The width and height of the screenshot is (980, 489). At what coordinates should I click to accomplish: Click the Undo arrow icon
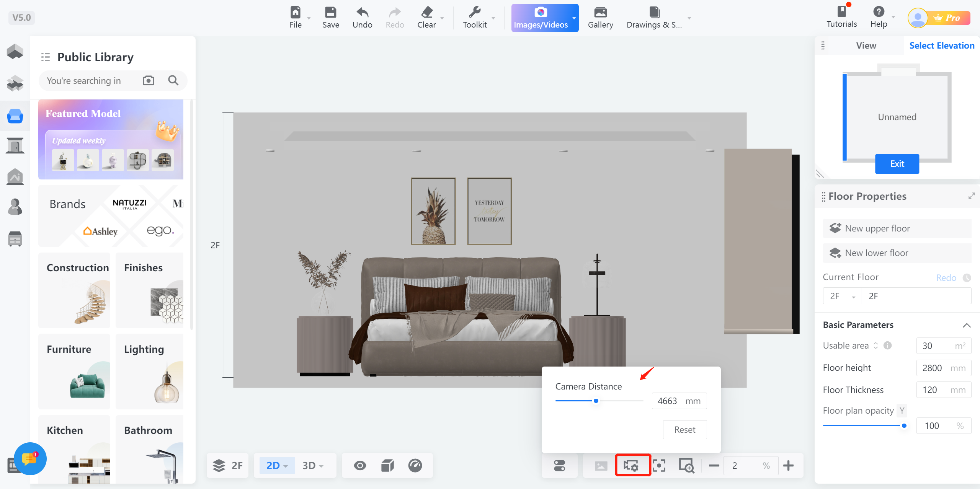362,13
